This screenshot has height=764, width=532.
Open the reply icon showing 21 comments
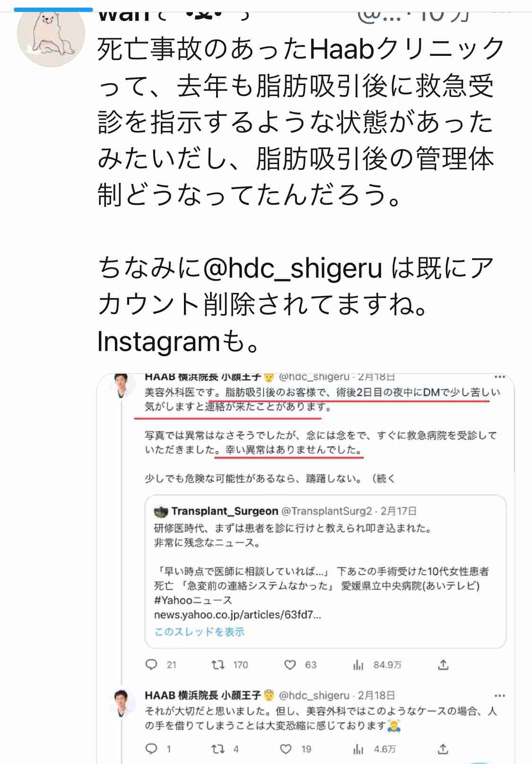151,665
